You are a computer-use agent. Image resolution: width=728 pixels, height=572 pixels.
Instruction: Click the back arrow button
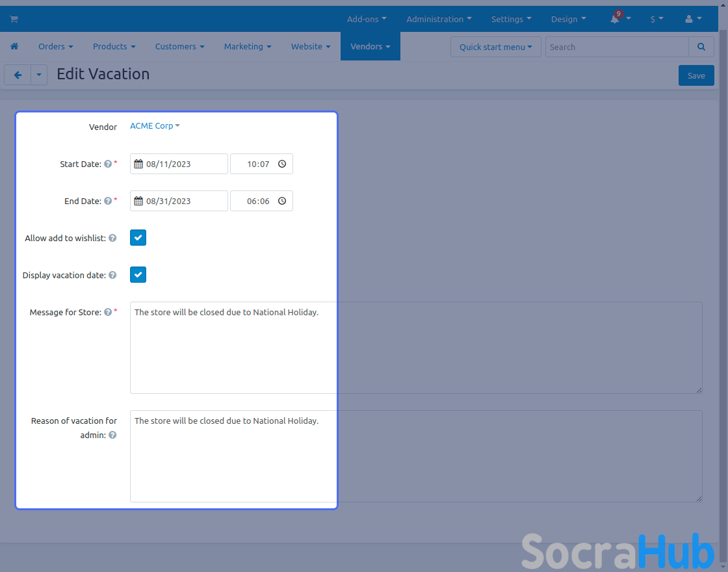click(x=18, y=75)
